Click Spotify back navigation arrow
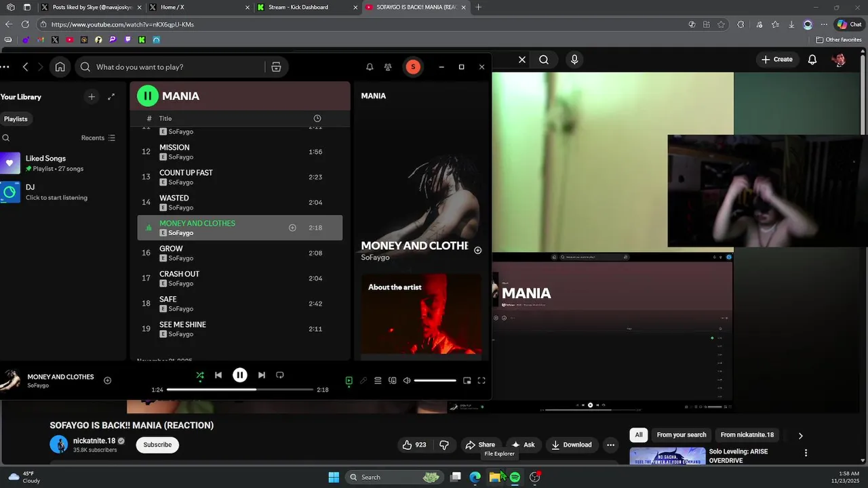Viewport: 868px width, 488px height. (25, 67)
